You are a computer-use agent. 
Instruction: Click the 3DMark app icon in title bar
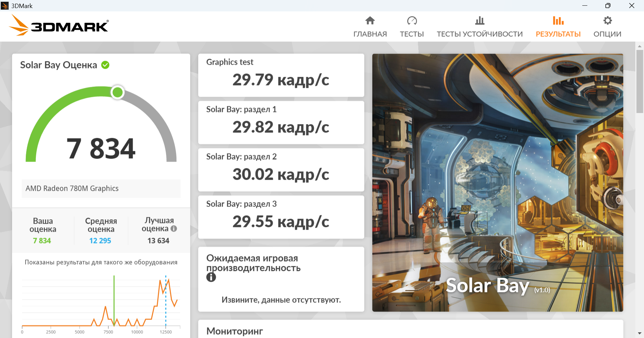click(5, 6)
